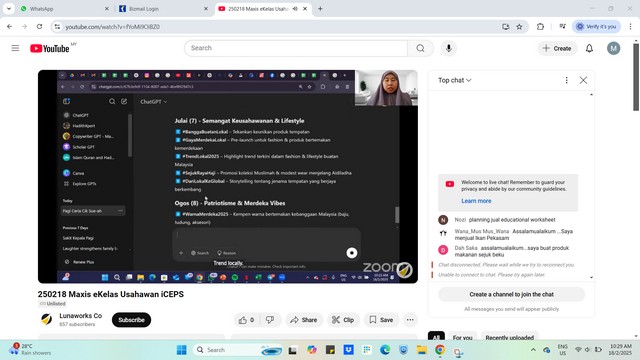Open the Clip scissors tool
The width and height of the screenshot is (640, 360).
pyautogui.click(x=343, y=320)
